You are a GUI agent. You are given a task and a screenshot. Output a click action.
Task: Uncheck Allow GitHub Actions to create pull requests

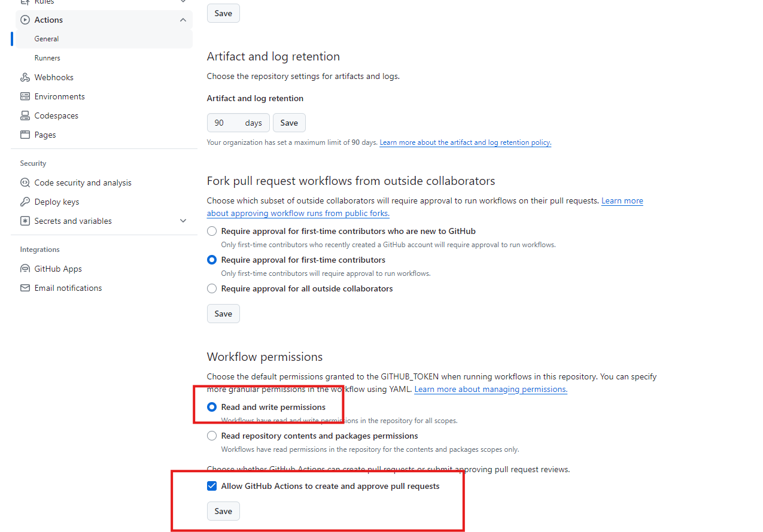(x=211, y=485)
